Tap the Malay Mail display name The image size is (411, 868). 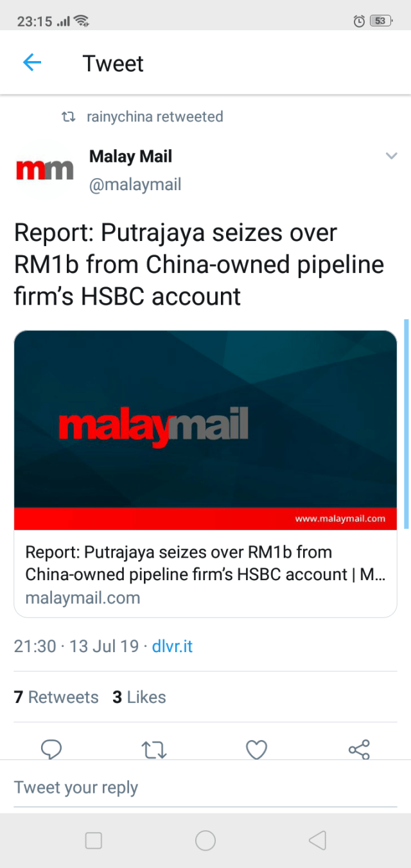coord(130,156)
